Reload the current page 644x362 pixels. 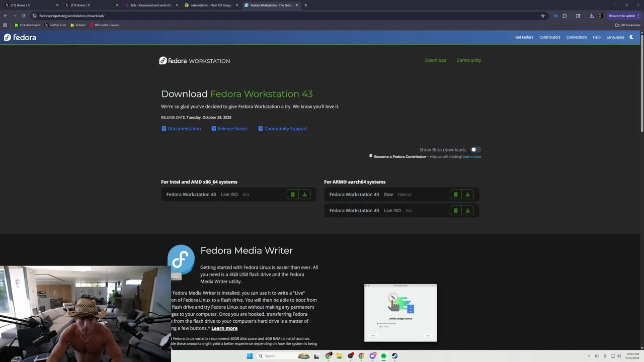[x=24, y=16]
